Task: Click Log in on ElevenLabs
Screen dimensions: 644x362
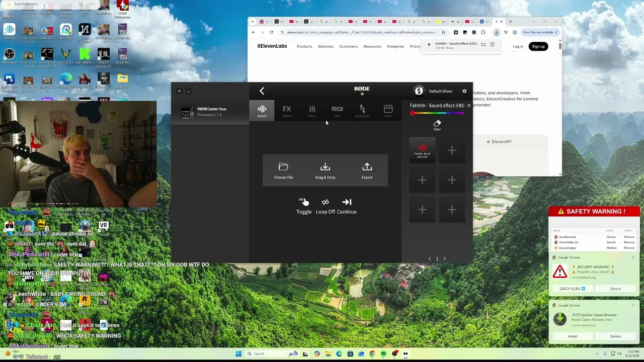Action: coord(518,46)
